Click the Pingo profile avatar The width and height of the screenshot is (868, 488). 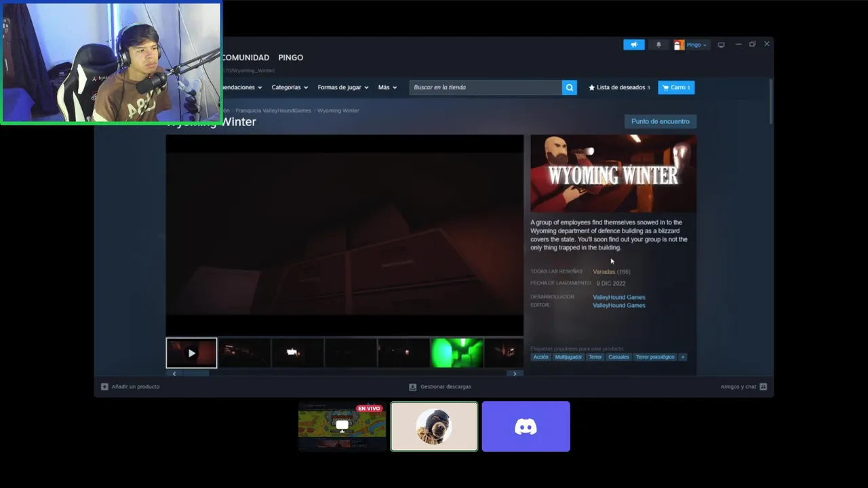(x=679, y=45)
